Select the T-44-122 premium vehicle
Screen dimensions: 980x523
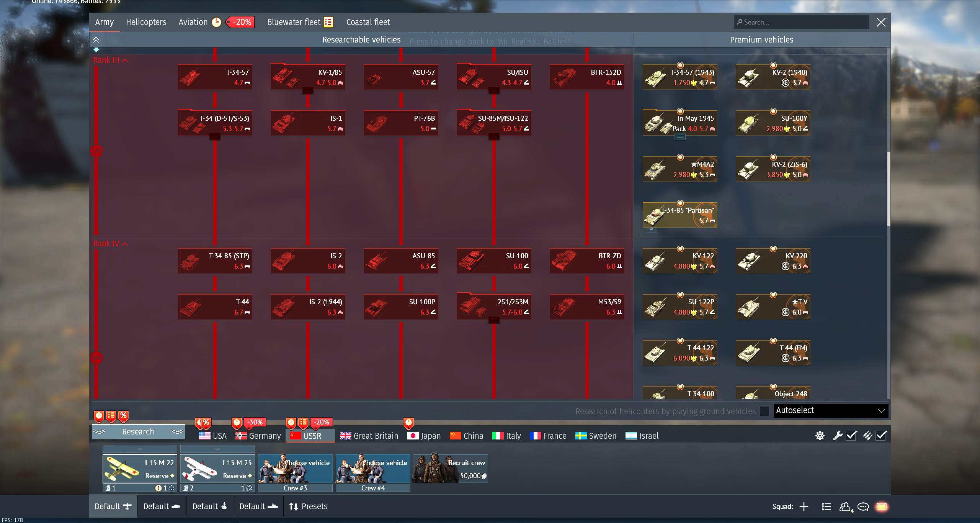point(680,352)
